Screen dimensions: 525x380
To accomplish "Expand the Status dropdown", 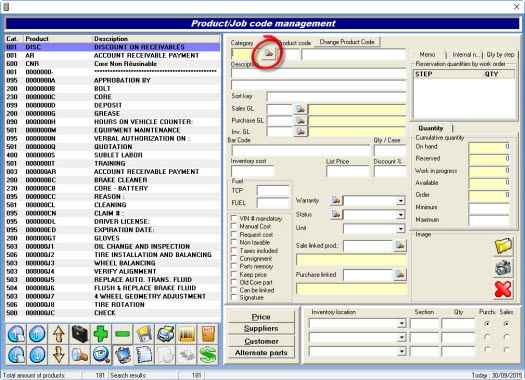I will (x=401, y=215).
